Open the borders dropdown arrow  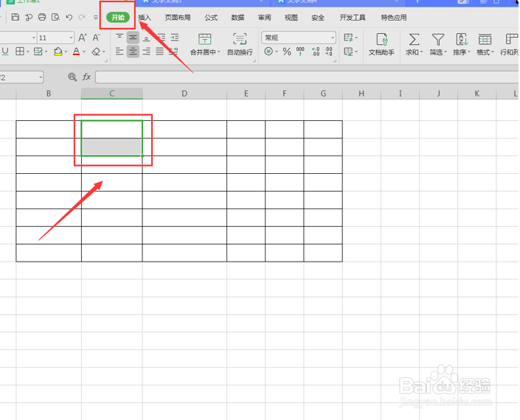click(28, 52)
